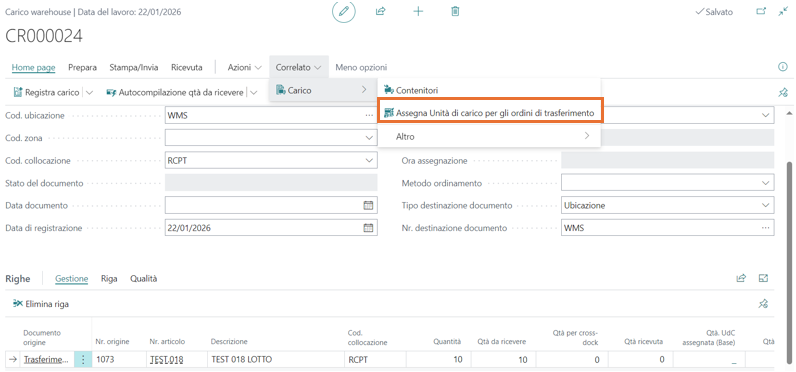Open calendar picker for Data di registrazione

pyautogui.click(x=369, y=228)
